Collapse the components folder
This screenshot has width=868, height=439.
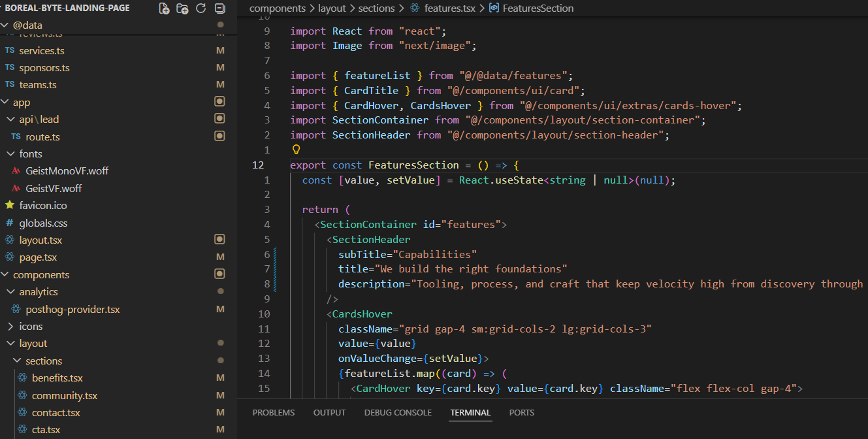5,275
